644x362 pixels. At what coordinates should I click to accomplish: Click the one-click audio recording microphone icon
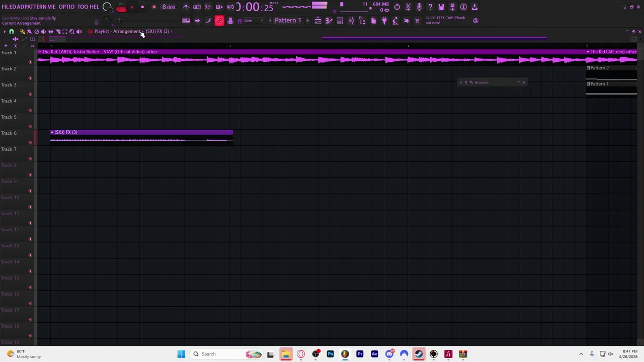(x=419, y=7)
